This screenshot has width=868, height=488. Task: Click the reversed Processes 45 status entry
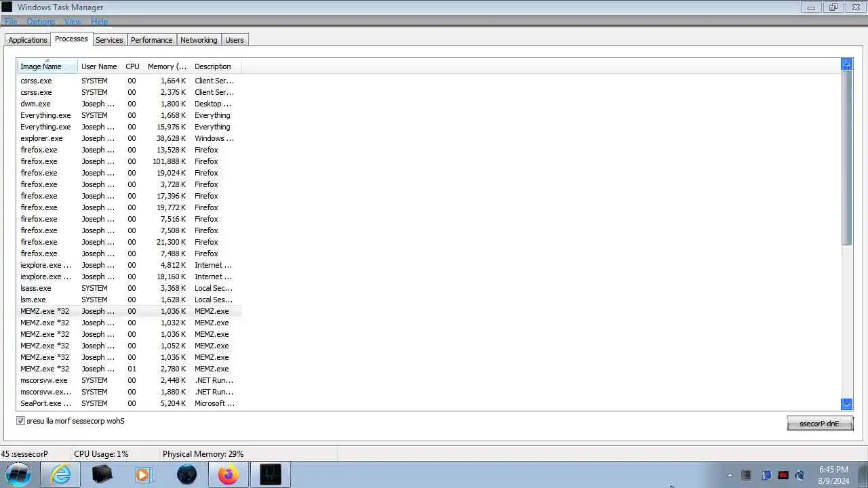click(x=24, y=454)
